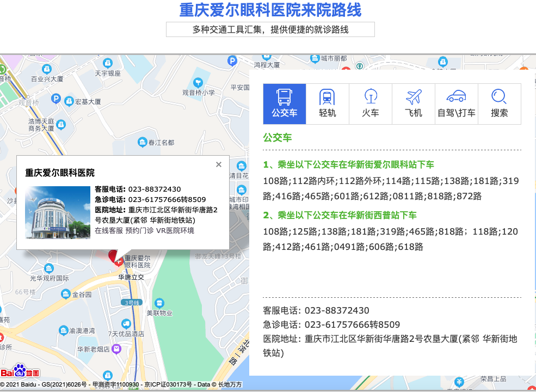The height and width of the screenshot is (392, 536).
Task: Click the 浩博天庭商务大厦 map icon
Action: 61,125
